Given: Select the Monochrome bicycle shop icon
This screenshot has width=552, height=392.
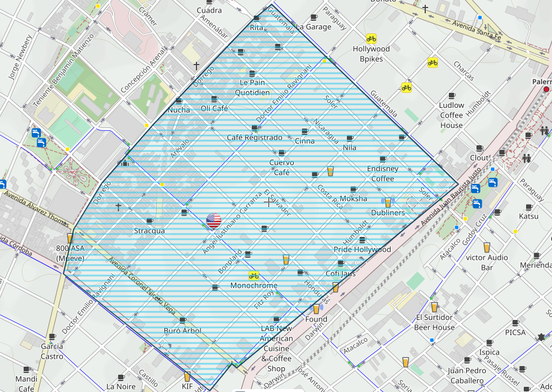Looking at the screenshot, I should (x=254, y=276).
